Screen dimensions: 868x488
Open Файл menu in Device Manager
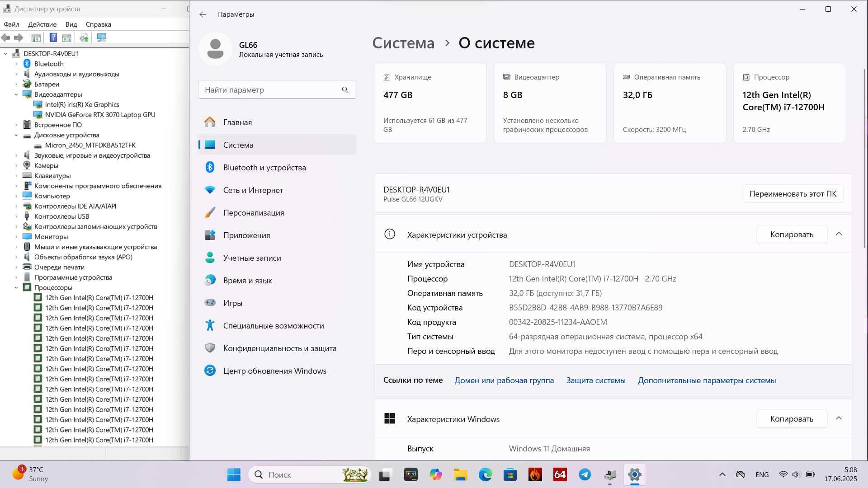tap(11, 24)
